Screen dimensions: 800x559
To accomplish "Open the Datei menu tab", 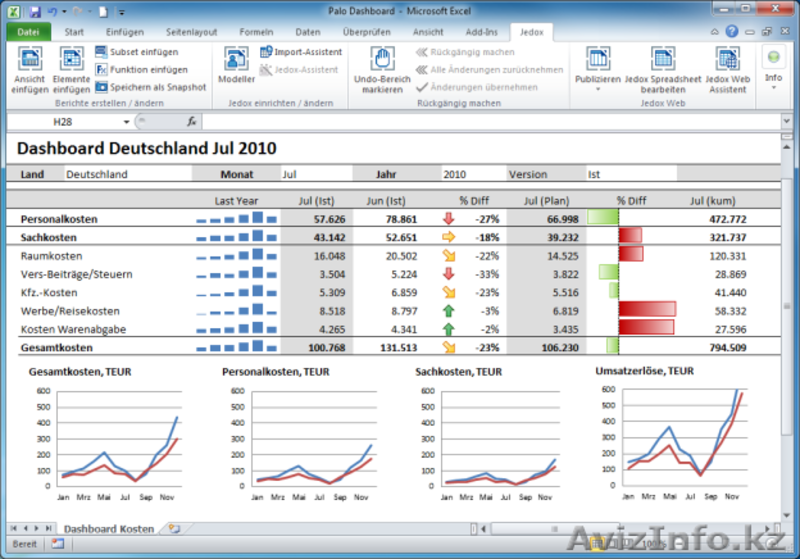I will 27,32.
